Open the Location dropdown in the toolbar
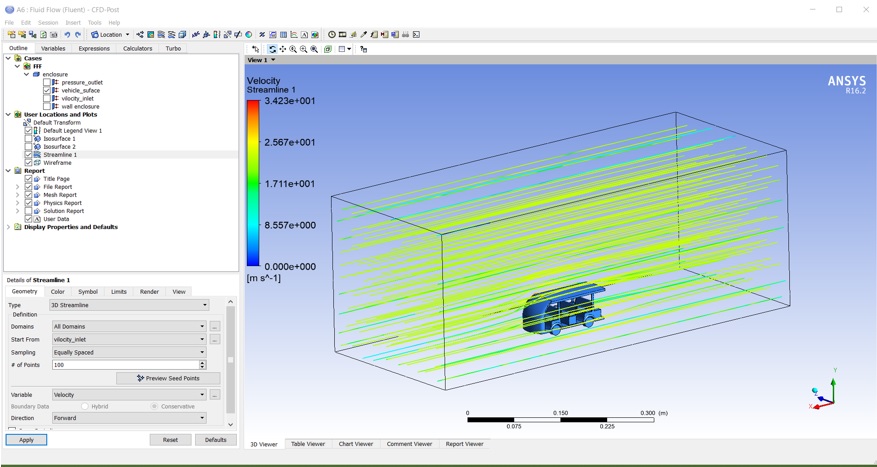Image resolution: width=877 pixels, height=467 pixels. (x=110, y=35)
